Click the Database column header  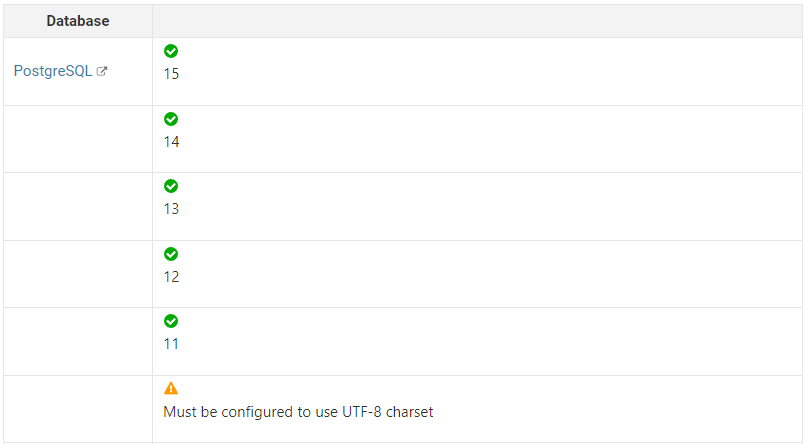tap(78, 21)
